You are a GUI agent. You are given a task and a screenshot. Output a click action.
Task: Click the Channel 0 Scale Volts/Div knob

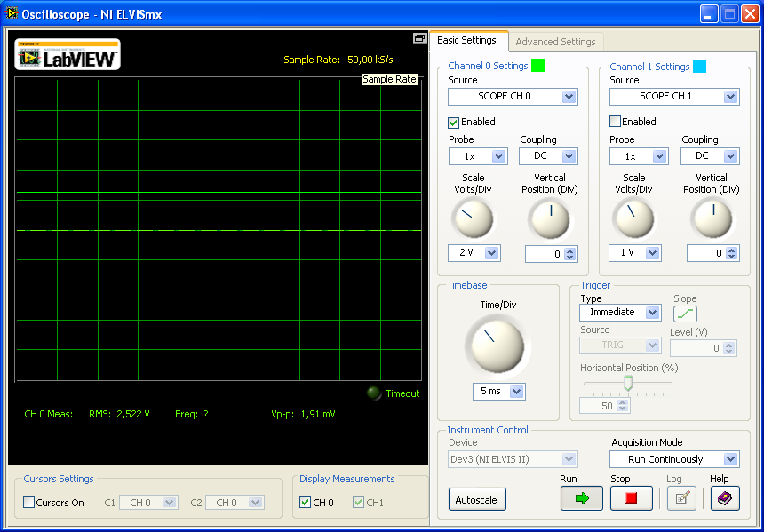(x=473, y=219)
